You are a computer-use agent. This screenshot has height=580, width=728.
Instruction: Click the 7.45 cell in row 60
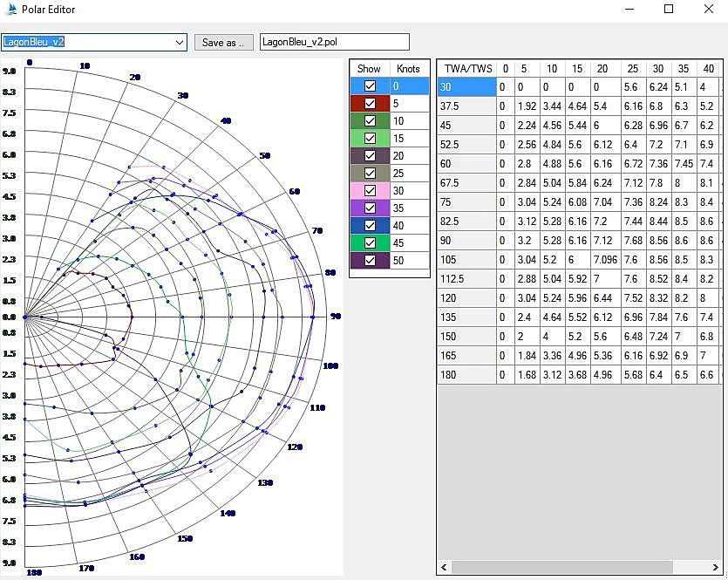click(684, 163)
